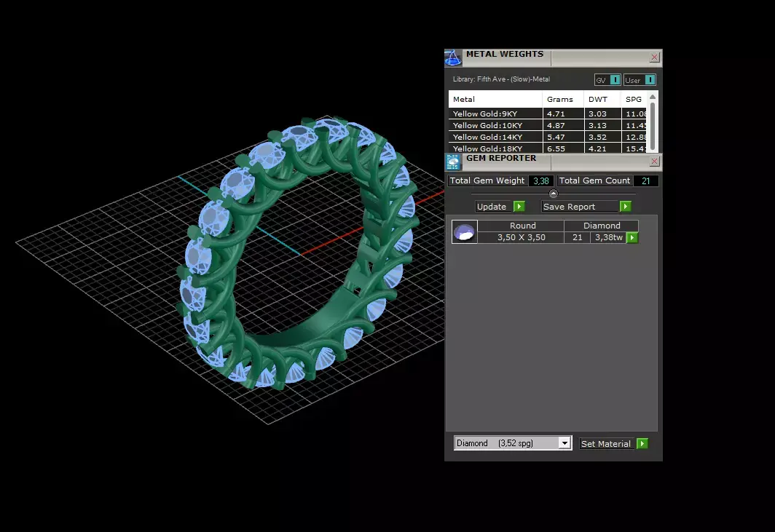
Task: Click the Round shape cell
Action: (522, 226)
